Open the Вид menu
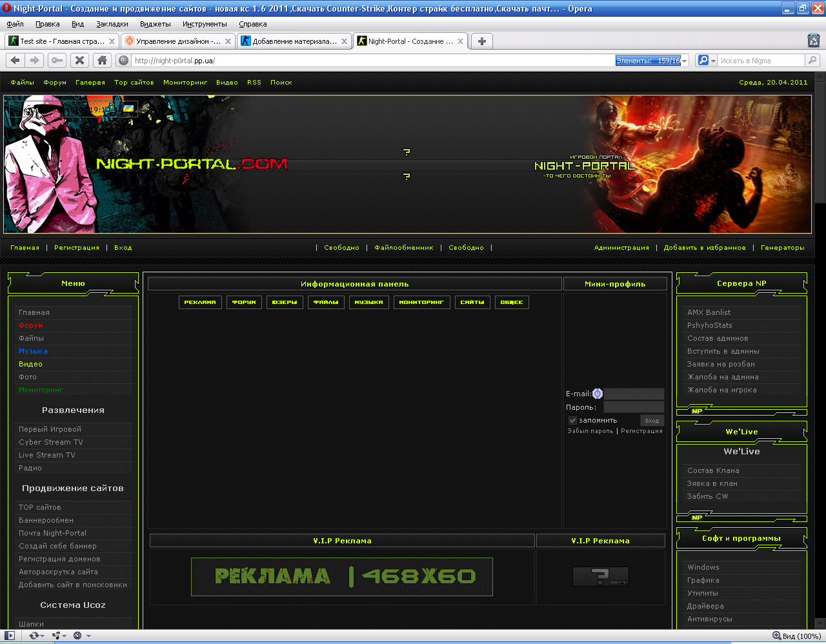826x644 pixels. (77, 24)
